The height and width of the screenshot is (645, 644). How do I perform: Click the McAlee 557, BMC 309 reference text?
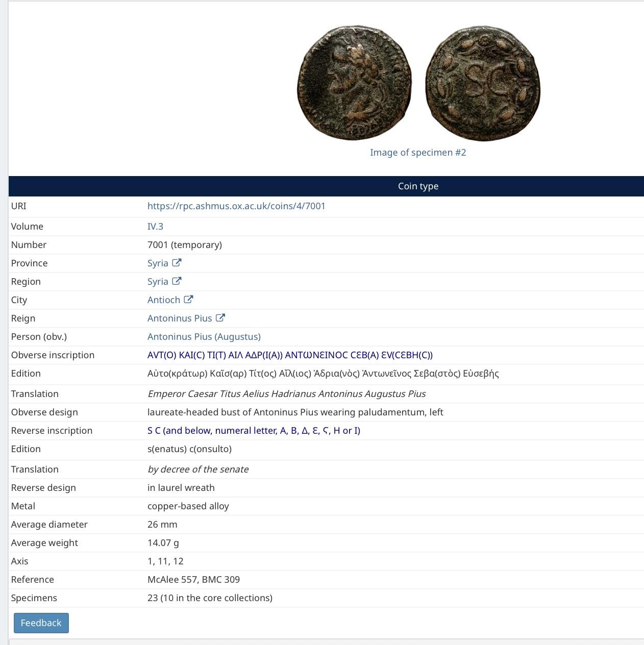[x=193, y=580]
